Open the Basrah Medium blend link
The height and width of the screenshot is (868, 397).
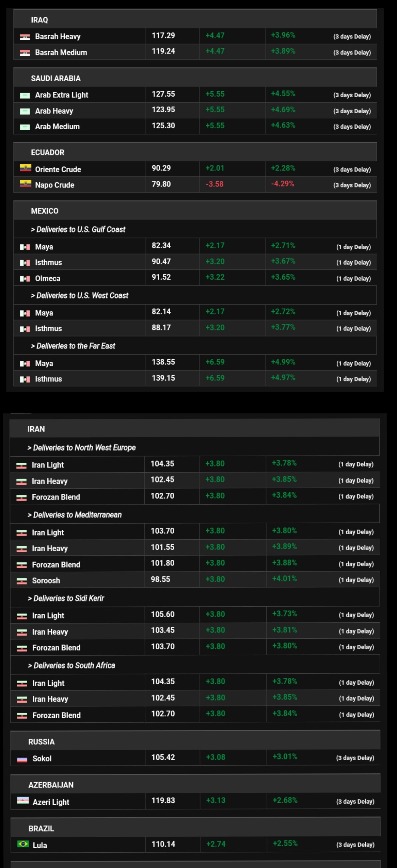(61, 53)
